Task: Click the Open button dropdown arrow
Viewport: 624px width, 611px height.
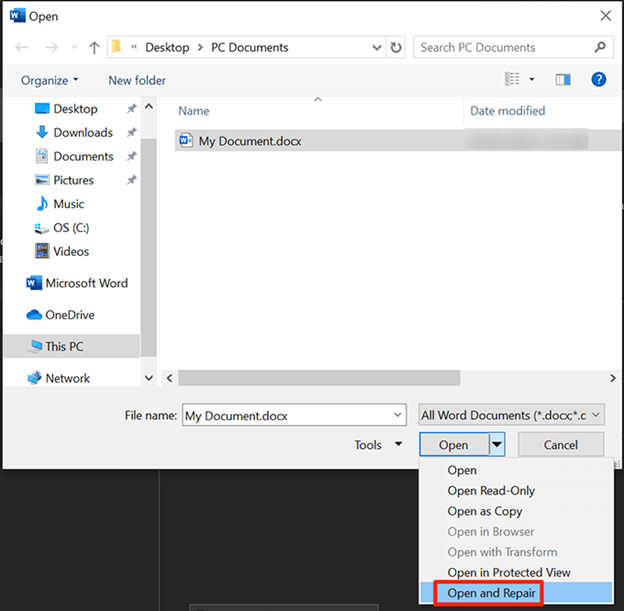Action: (497, 445)
